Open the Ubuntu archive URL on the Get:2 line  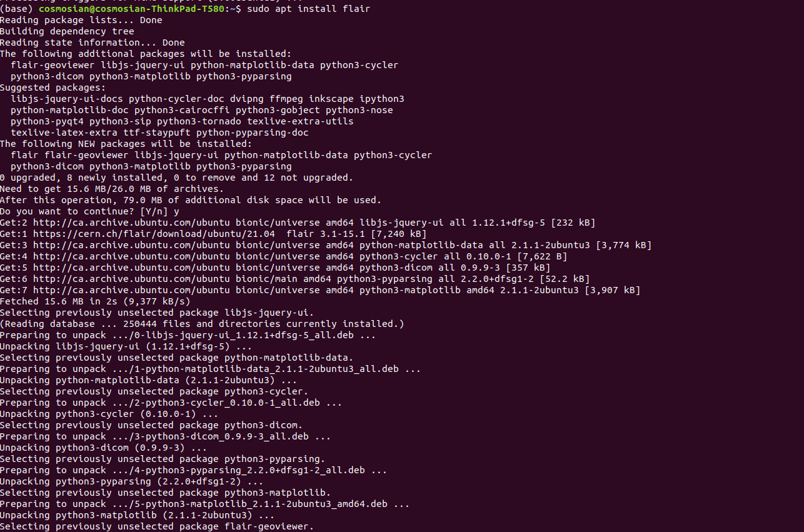[131, 223]
